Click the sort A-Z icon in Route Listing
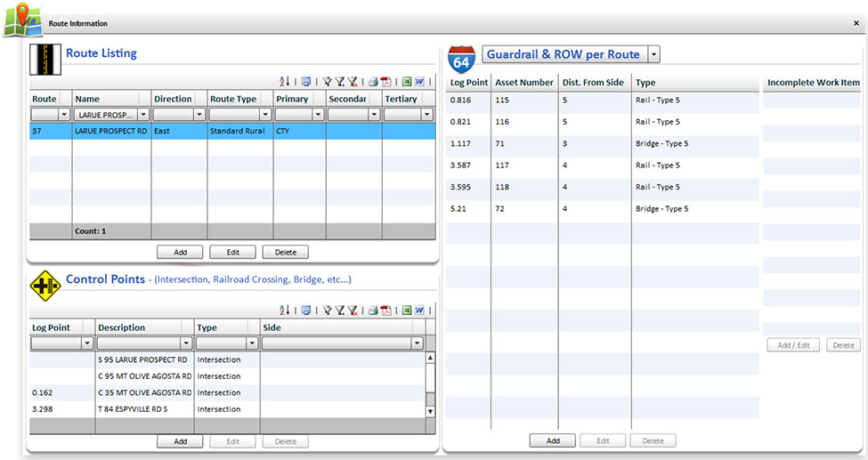Screen dimensions: 868x460 285,80
